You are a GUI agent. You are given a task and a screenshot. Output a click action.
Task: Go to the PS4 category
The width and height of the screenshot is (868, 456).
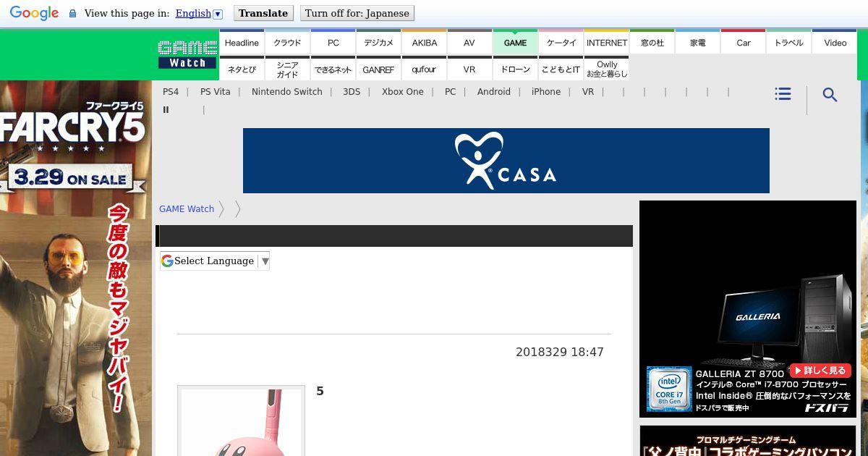(171, 92)
